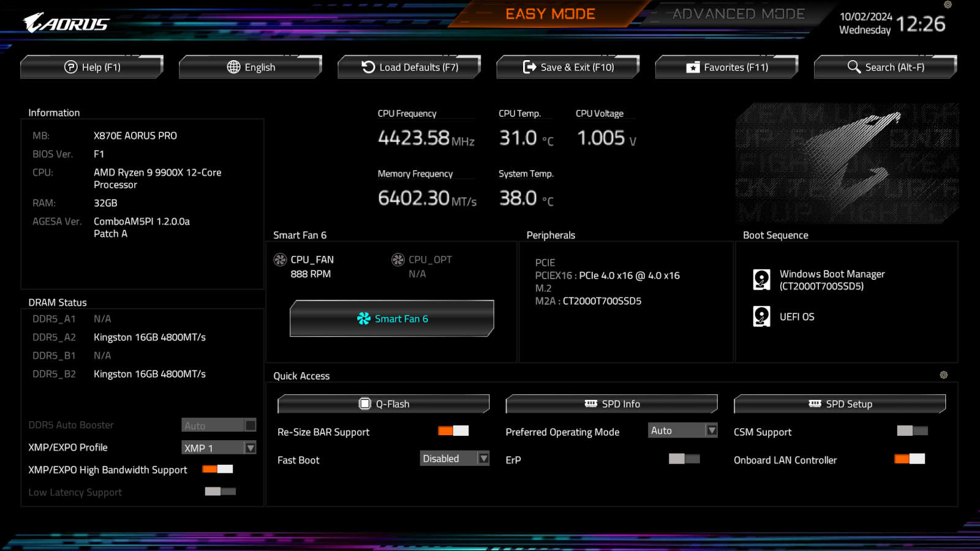
Task: Change language via English button
Action: [251, 67]
